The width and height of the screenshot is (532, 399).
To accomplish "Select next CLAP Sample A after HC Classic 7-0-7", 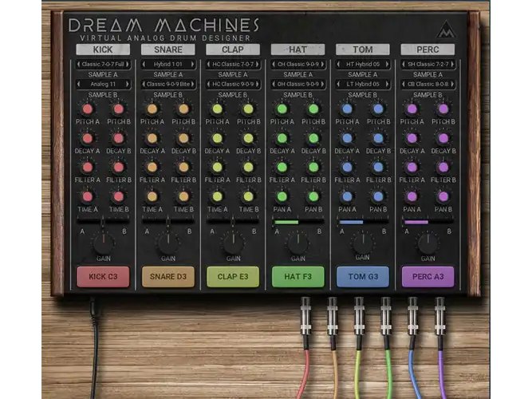I will pyautogui.click(x=257, y=64).
